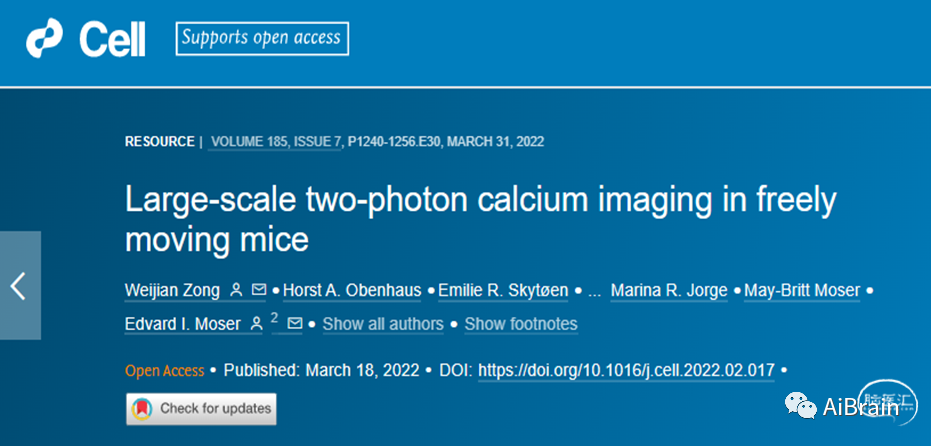
Task: Click the bookmark icon in Check for updates
Action: click(x=143, y=408)
